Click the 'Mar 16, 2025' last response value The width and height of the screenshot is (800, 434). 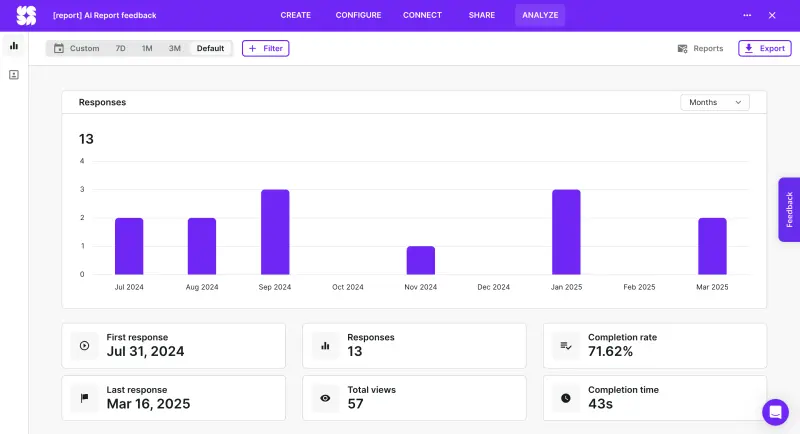(148, 404)
